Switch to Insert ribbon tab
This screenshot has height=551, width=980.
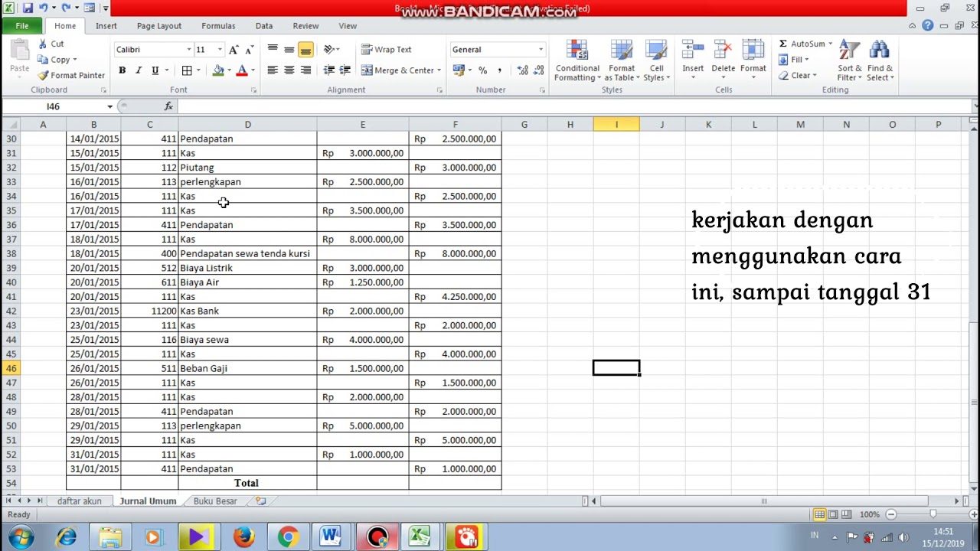pyautogui.click(x=106, y=26)
